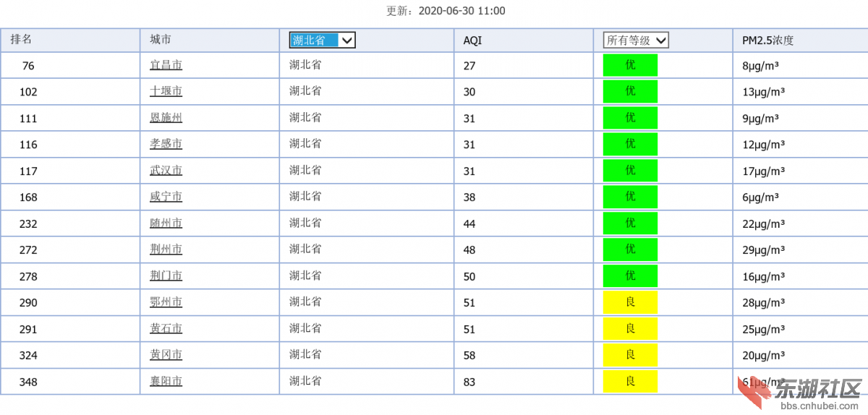Open the 鄂州市 city link
The height and width of the screenshot is (415, 868).
coord(166,302)
